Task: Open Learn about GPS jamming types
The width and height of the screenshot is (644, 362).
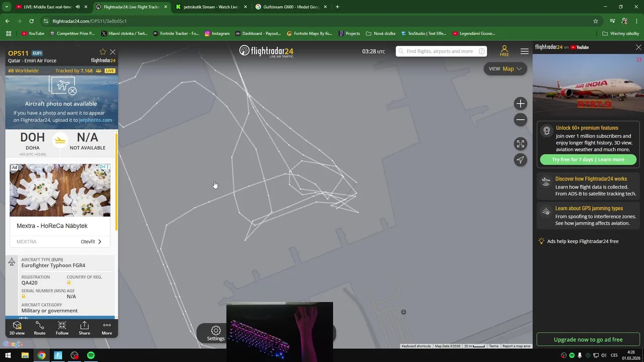Action: [588, 216]
